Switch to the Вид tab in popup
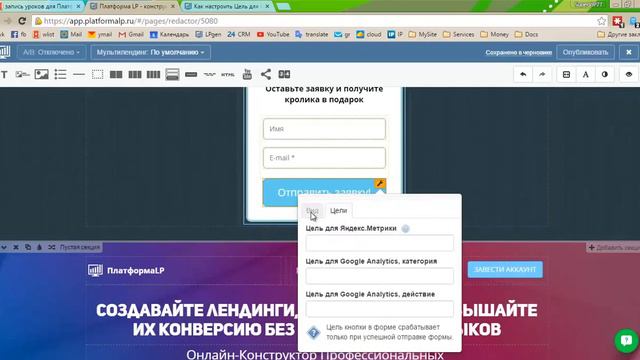Screen dimensions: 640x360 click(312, 211)
